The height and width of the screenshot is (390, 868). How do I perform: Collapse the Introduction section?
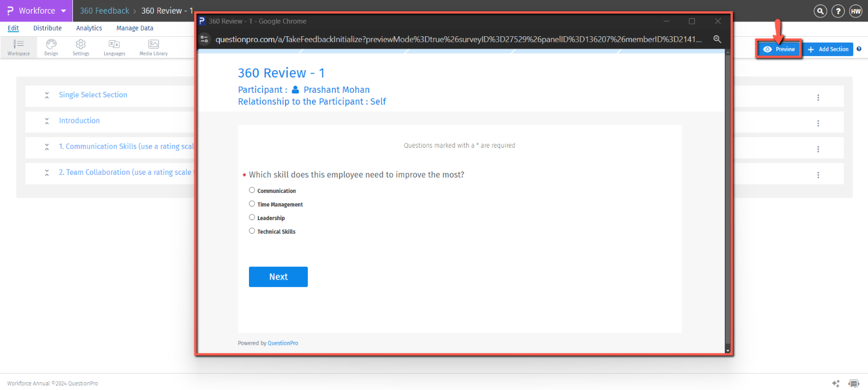(47, 121)
